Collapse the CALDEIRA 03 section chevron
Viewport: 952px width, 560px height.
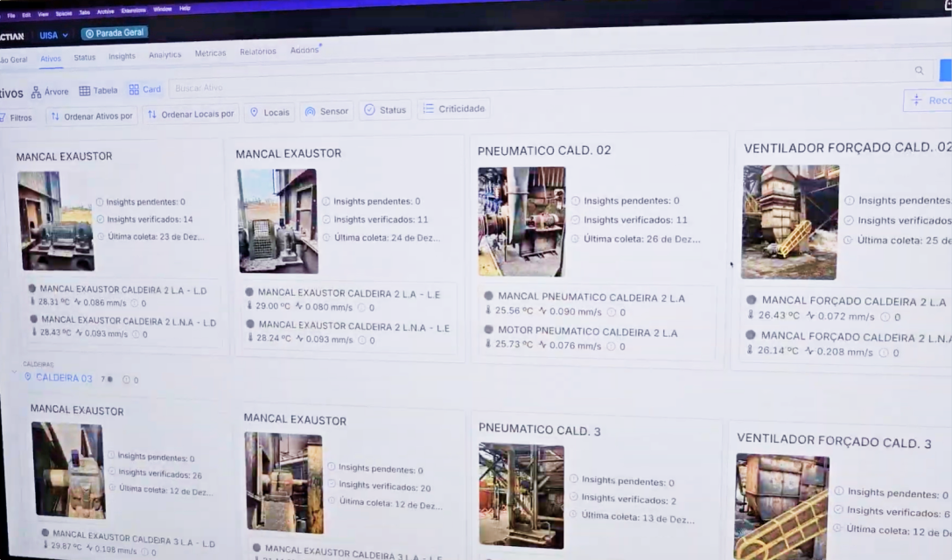pyautogui.click(x=14, y=374)
